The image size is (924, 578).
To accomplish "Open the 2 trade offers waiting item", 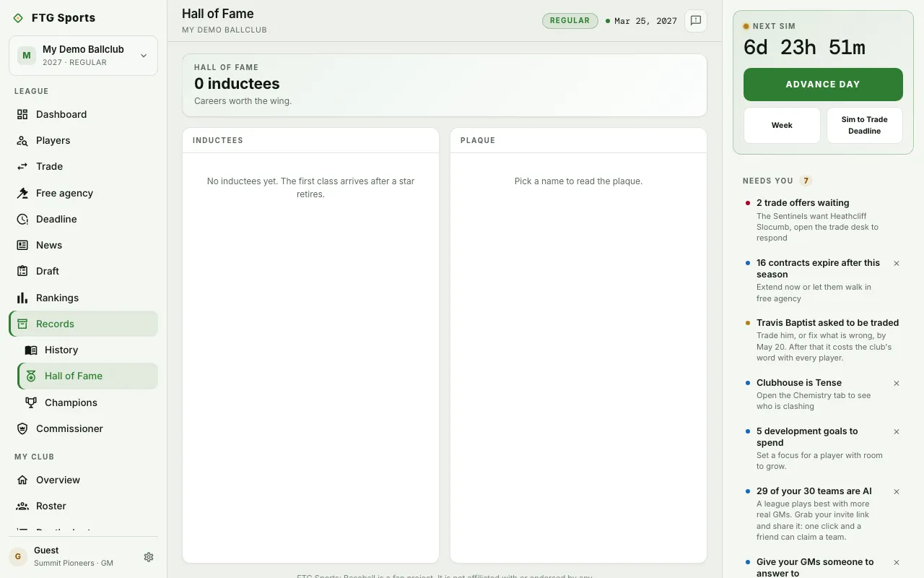I will (x=823, y=220).
